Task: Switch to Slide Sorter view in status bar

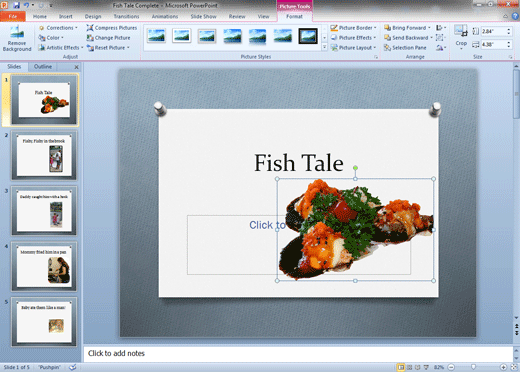Action: 409,367
